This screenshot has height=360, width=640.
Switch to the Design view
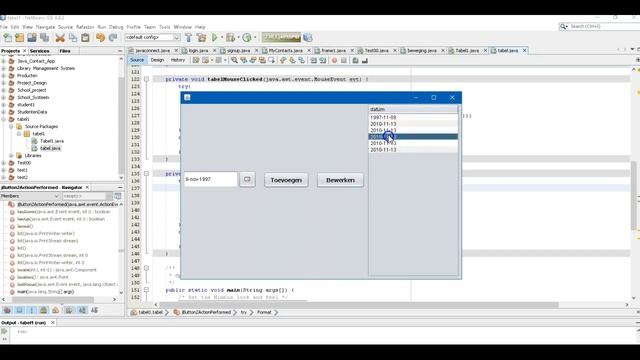tap(157, 60)
